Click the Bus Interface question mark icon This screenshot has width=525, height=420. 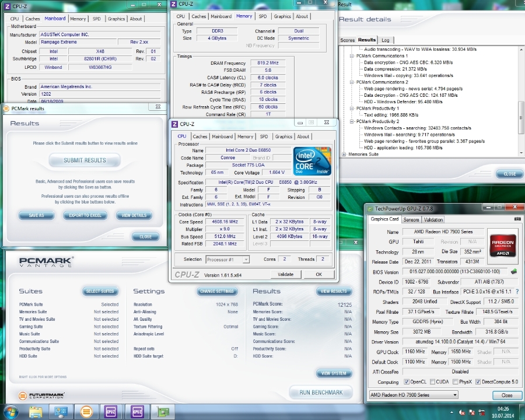coord(517,292)
